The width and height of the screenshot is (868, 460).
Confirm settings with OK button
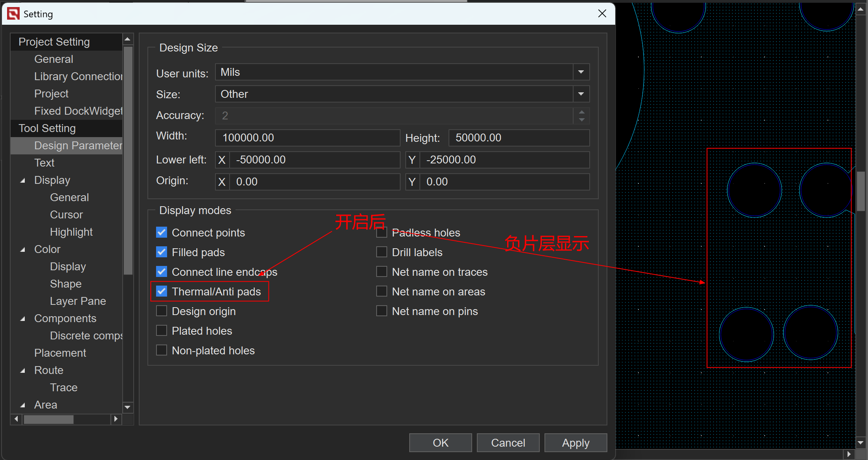[x=440, y=443]
